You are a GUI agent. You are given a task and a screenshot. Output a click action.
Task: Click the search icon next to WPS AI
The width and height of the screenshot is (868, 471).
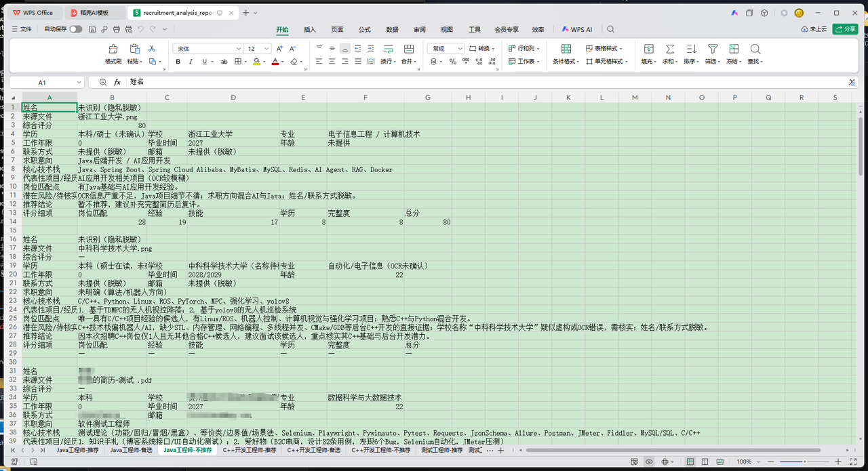click(x=610, y=30)
